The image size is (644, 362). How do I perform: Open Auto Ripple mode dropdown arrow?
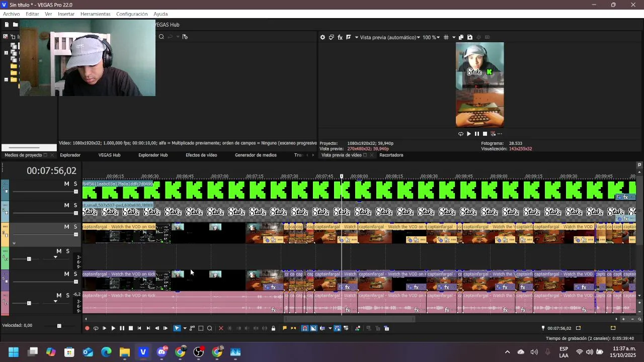pyautogui.click(x=330, y=328)
